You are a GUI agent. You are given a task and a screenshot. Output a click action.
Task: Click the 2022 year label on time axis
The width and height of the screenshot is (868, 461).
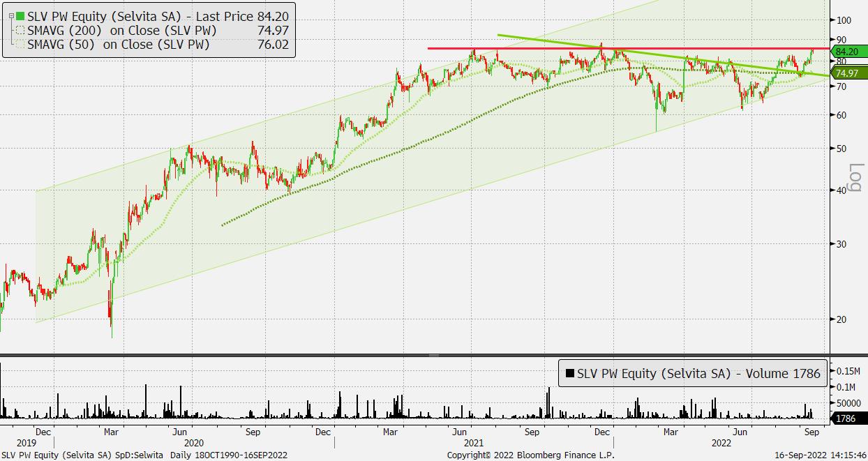(722, 443)
